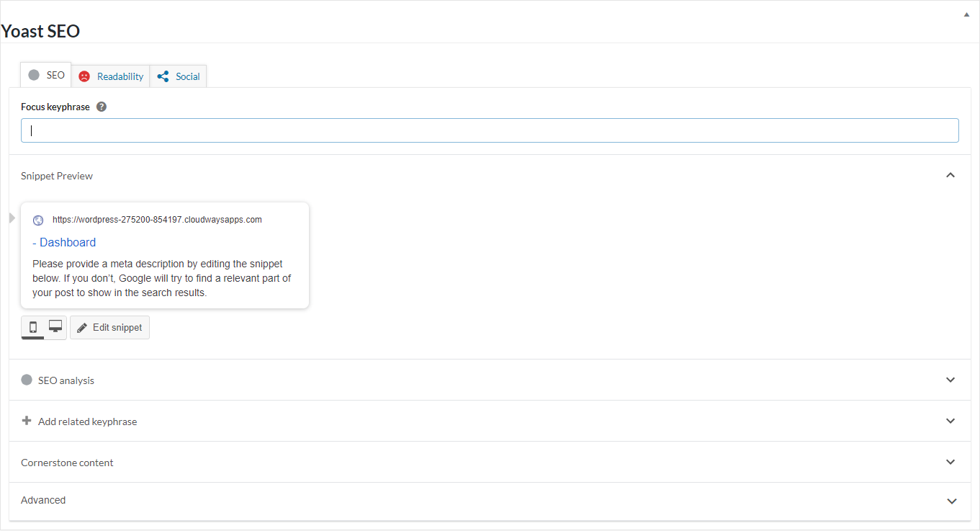Click the share icon on the Social tab
The image size is (980, 531).
164,76
